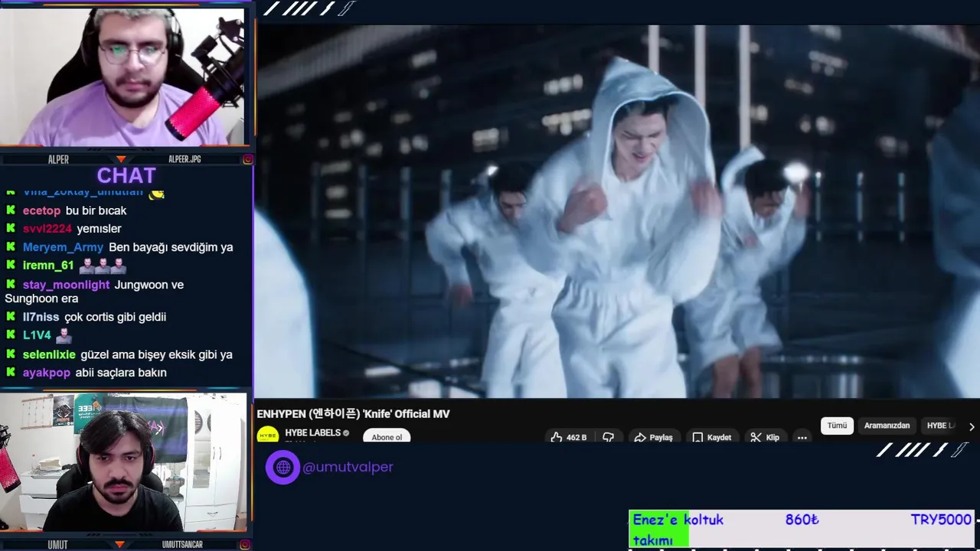
Task: Open the three-dot more actions menu
Action: (802, 437)
